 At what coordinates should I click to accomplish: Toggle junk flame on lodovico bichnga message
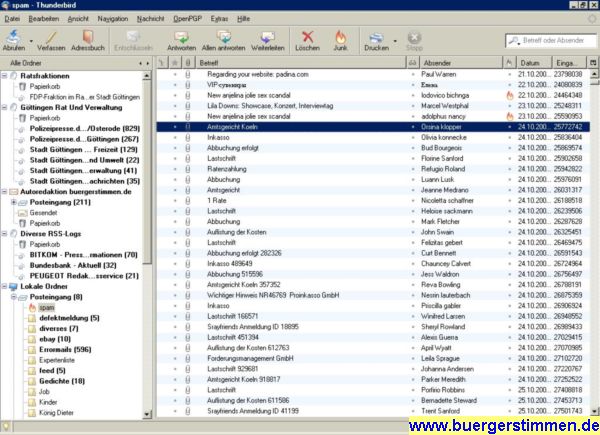pos(509,96)
